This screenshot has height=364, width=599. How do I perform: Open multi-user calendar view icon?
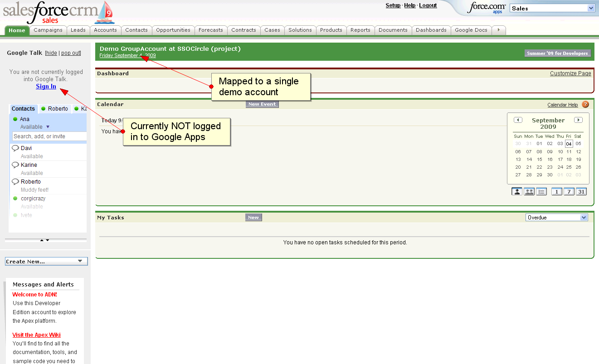pos(529,191)
